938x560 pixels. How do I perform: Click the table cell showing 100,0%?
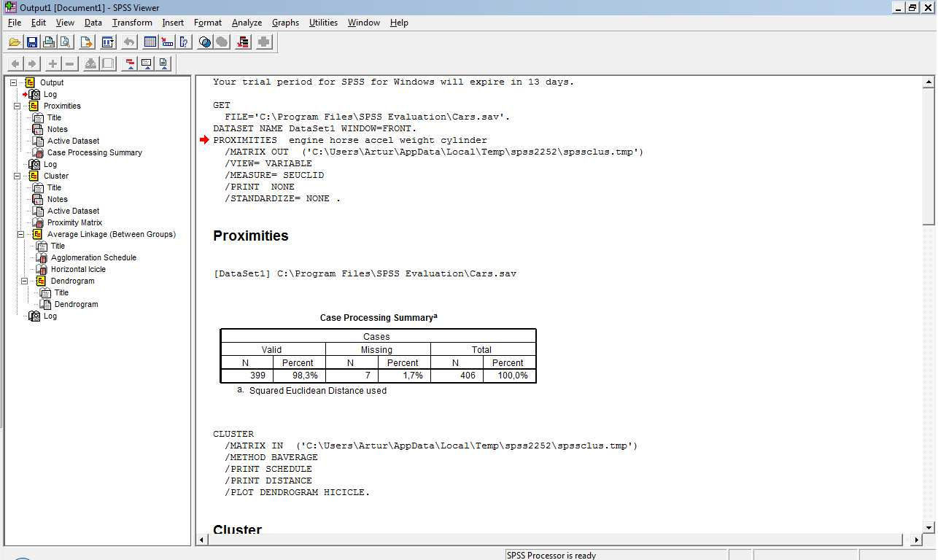[509, 376]
